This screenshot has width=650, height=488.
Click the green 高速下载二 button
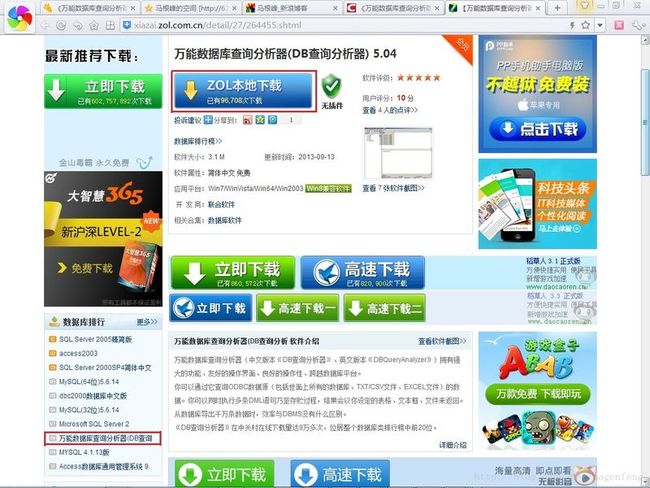[x=385, y=308]
